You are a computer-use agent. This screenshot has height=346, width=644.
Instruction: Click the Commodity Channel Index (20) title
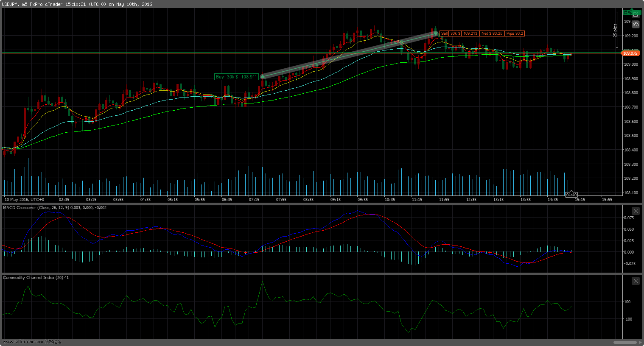pos(36,278)
